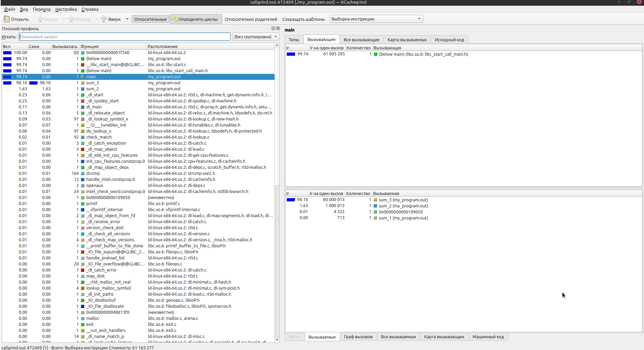Float the Плоский профиль panel
This screenshot has height=350, width=644.
click(x=273, y=29)
